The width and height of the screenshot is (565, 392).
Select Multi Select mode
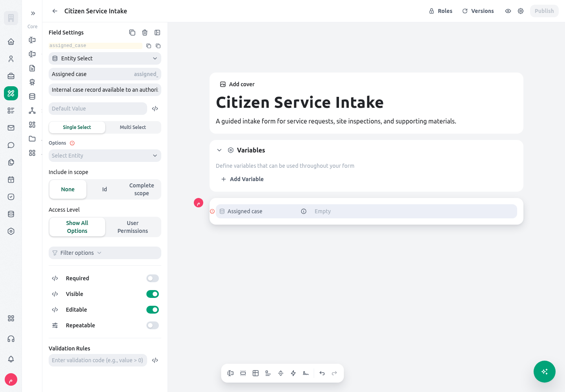click(x=133, y=127)
